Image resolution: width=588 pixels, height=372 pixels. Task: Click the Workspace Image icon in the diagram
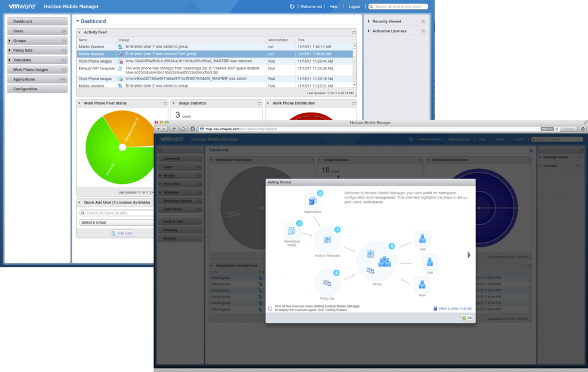pos(291,231)
